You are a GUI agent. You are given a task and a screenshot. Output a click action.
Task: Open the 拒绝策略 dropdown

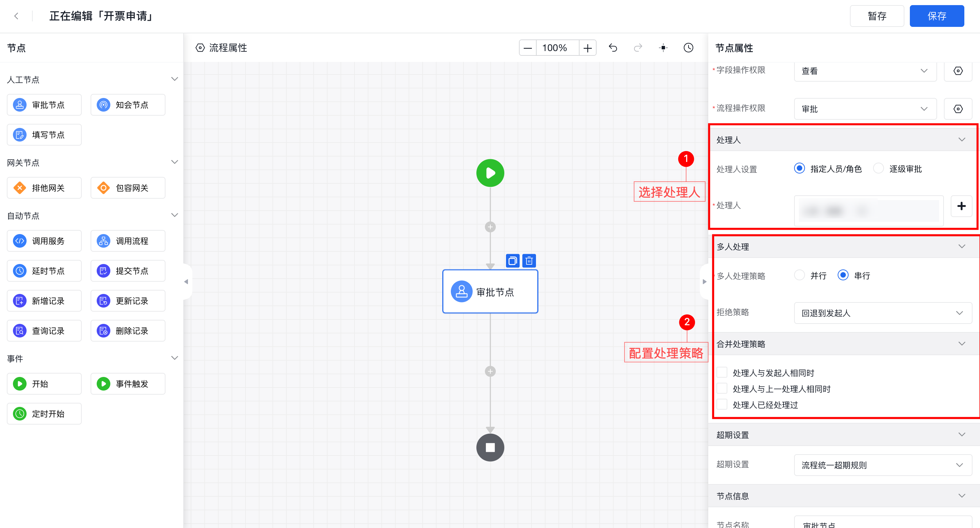(883, 313)
